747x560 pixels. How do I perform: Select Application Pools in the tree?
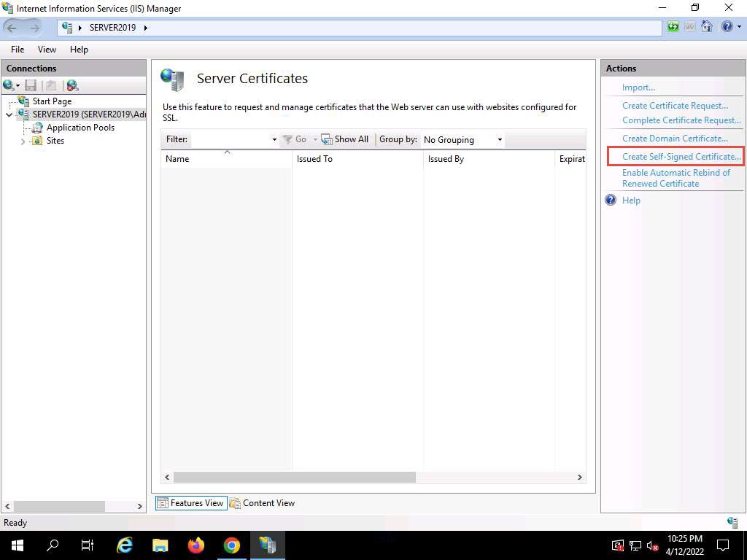80,128
